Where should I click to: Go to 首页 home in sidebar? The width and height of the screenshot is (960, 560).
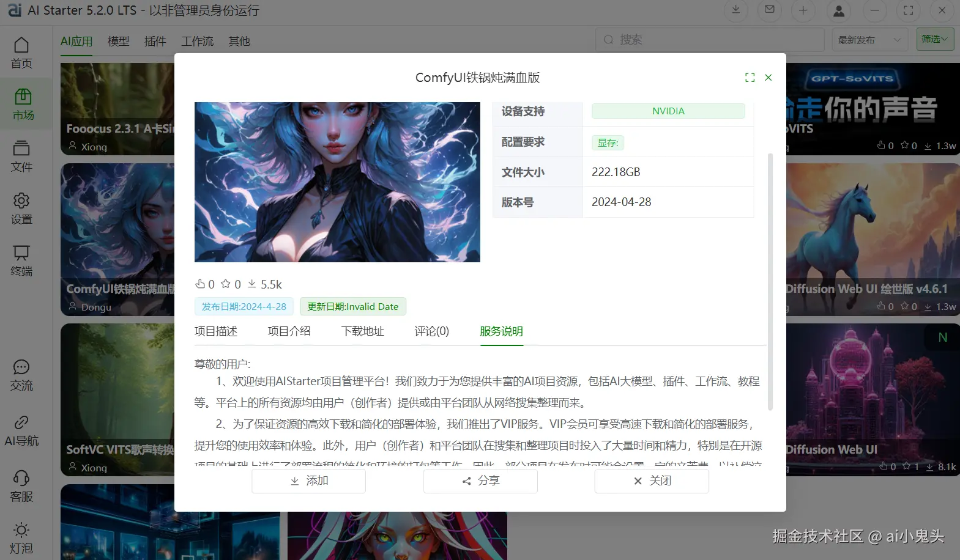(22, 52)
